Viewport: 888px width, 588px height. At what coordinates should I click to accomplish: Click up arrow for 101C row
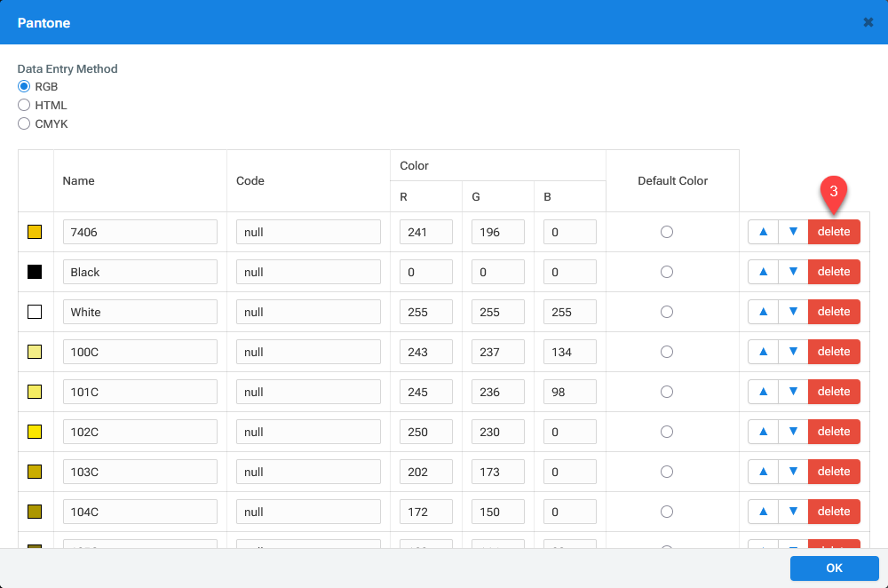[x=763, y=392]
